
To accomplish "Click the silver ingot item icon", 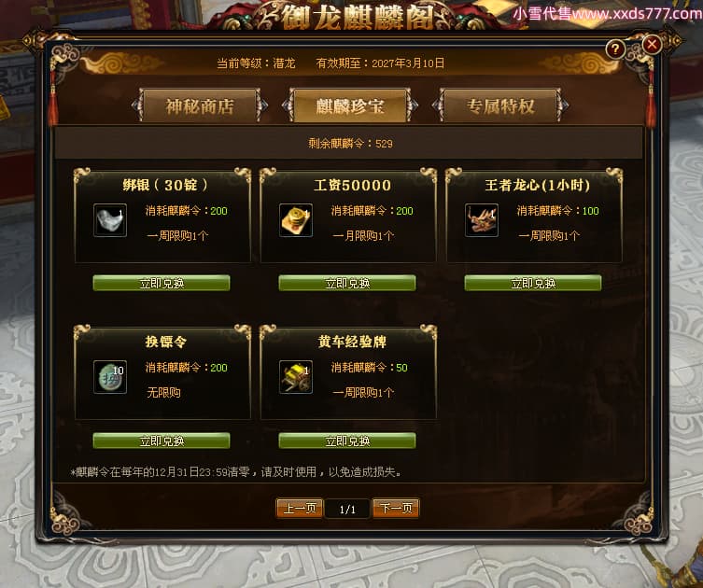I will [110, 220].
